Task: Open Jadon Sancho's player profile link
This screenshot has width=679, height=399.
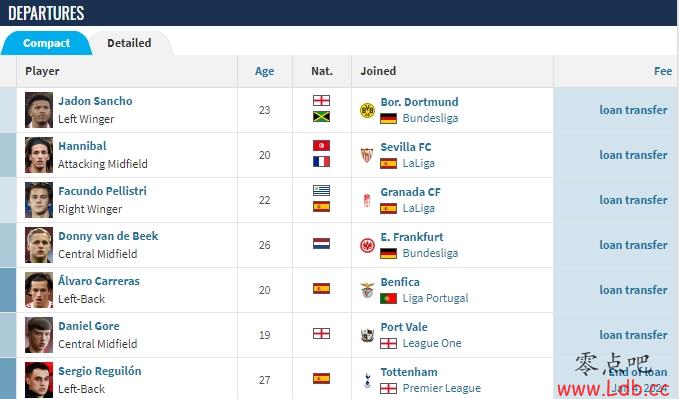Action: [95, 101]
